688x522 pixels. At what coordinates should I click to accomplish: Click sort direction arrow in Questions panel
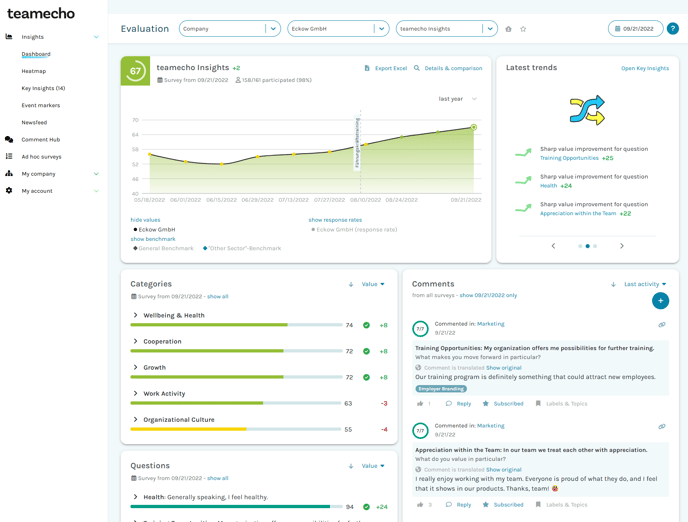351,466
